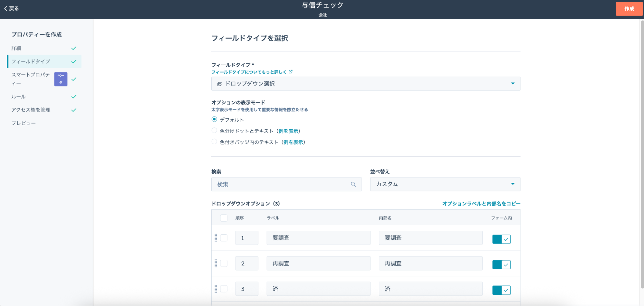The image size is (644, 306).
Task: Click the label input field containing 再調査
Action: 318,264
